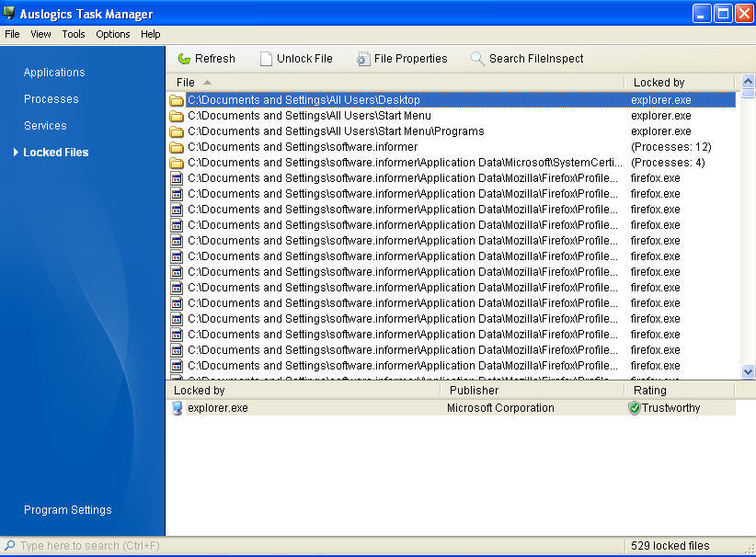The width and height of the screenshot is (756, 557).
Task: Click the explorer.exe icon in lower panel
Action: coord(177,407)
